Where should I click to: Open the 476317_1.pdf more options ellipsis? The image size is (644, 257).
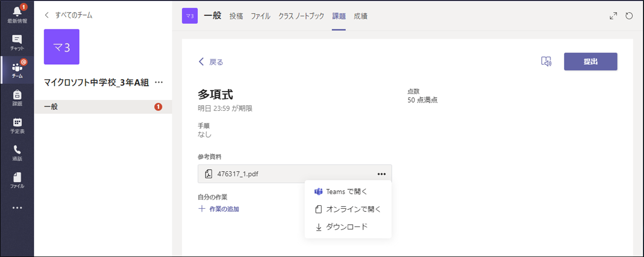coord(382,174)
